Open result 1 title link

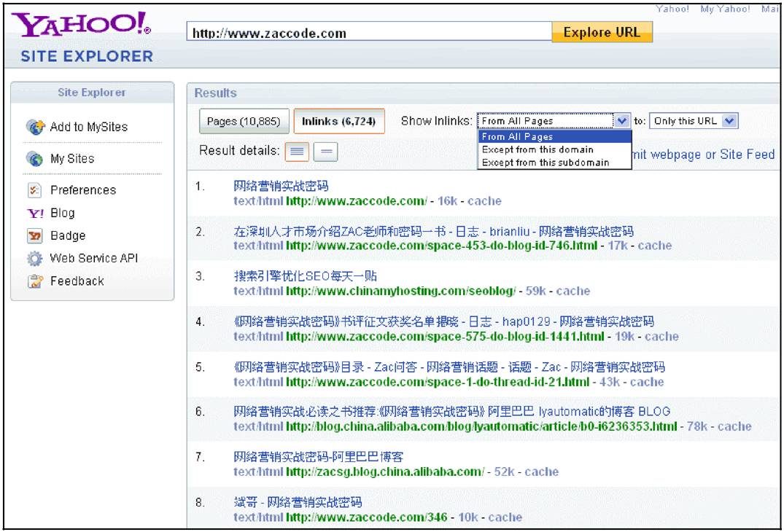(x=281, y=186)
